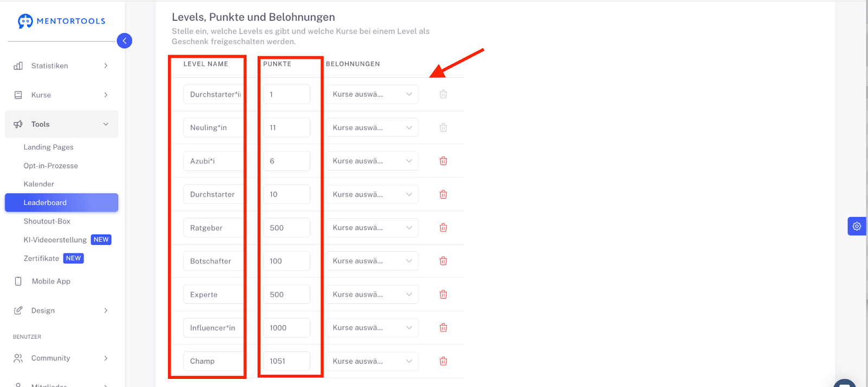This screenshot has width=868, height=387.
Task: Select Shoutout-Box in sidebar
Action: [47, 221]
